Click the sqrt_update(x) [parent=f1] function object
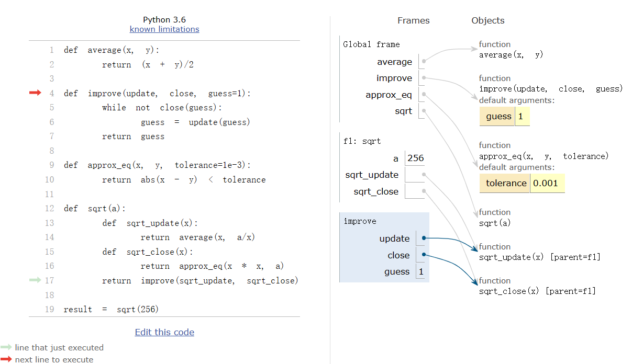Image resolution: width=632 pixels, height=364 pixels. pos(539,257)
